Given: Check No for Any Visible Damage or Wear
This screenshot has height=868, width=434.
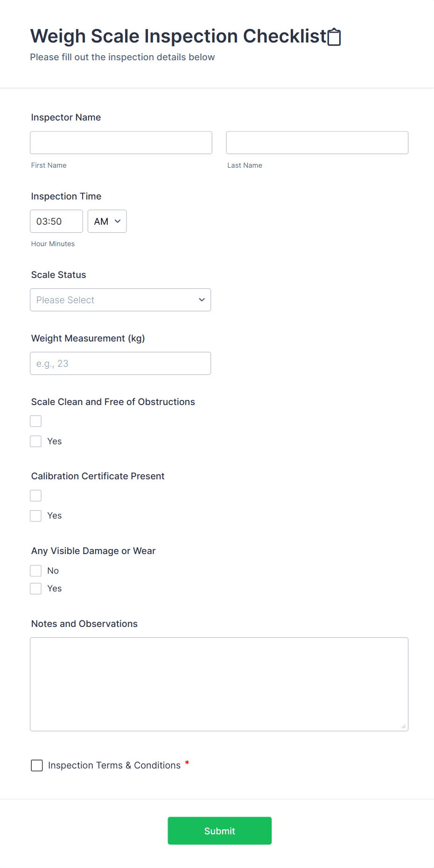Looking at the screenshot, I should tap(36, 571).
